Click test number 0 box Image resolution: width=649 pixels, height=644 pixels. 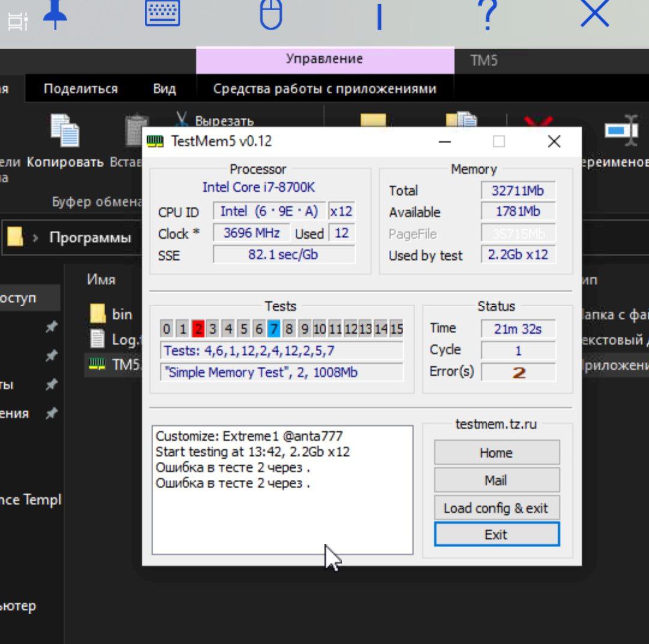166,329
